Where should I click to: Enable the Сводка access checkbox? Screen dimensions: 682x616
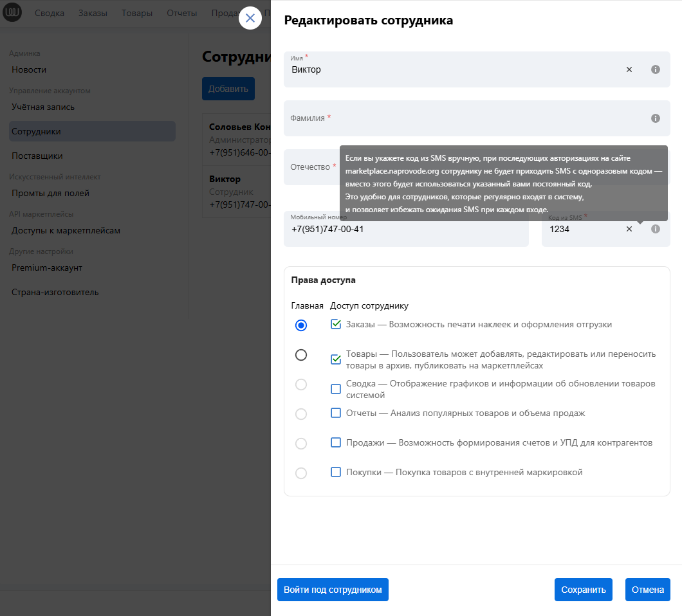coord(336,389)
